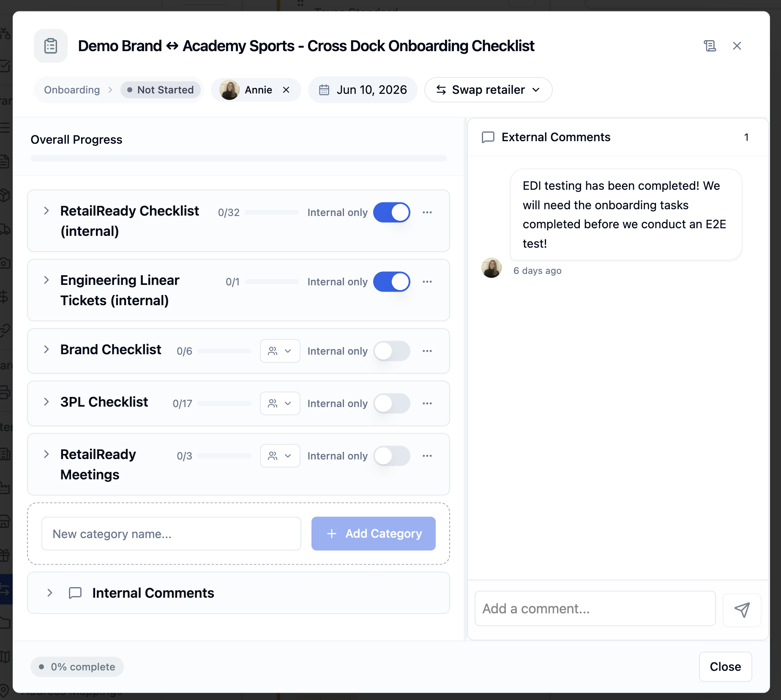Viewport: 781px width, 700px height.
Task: Enable Internal only for Brand Checklist
Action: (x=392, y=351)
